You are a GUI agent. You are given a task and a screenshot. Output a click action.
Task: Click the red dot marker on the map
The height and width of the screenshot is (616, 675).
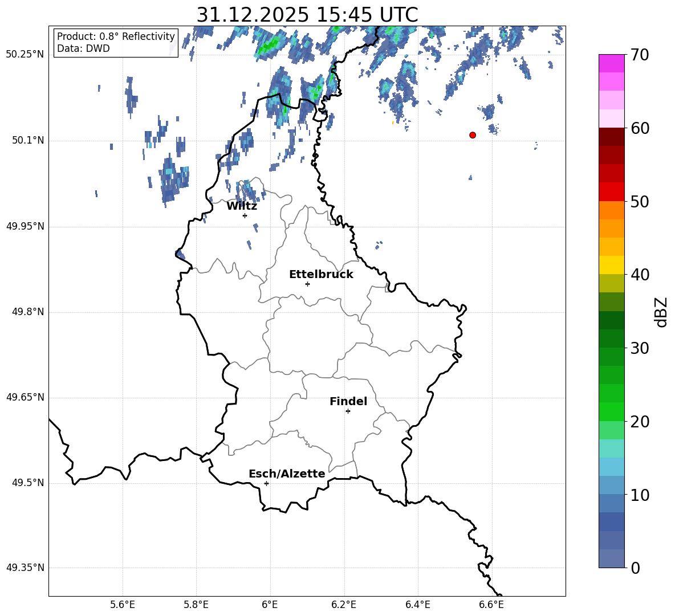point(473,135)
